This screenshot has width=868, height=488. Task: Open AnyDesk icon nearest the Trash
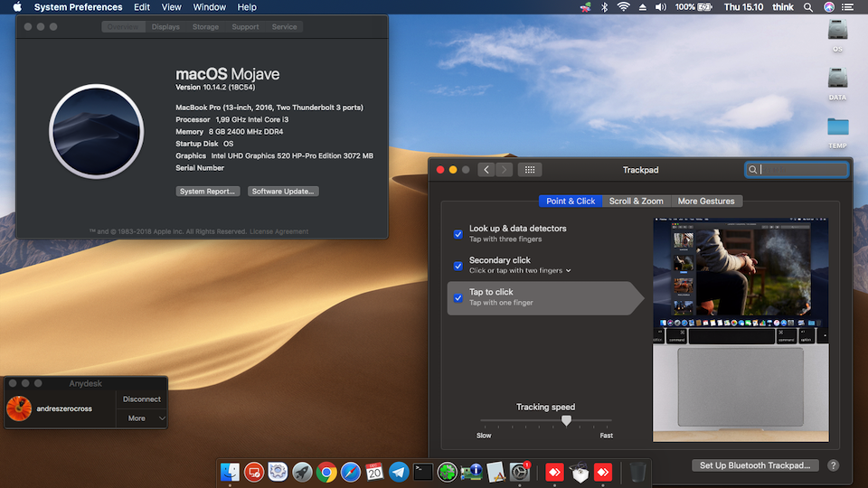[x=603, y=472]
